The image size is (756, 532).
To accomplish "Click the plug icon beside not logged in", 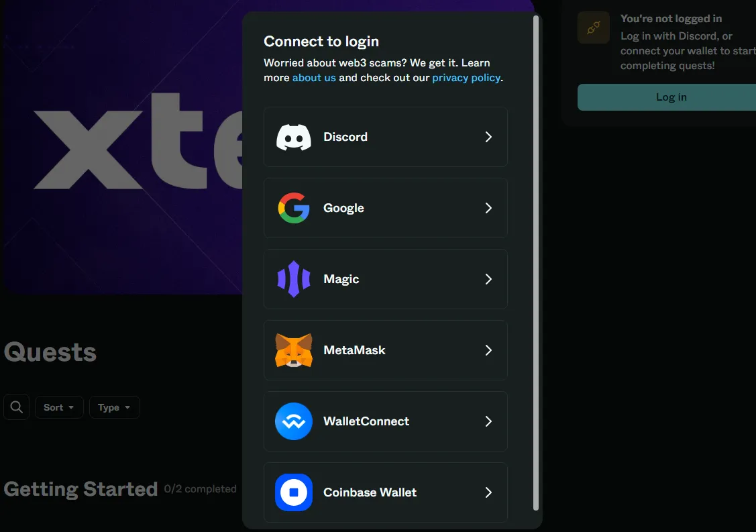I will 594,28.
